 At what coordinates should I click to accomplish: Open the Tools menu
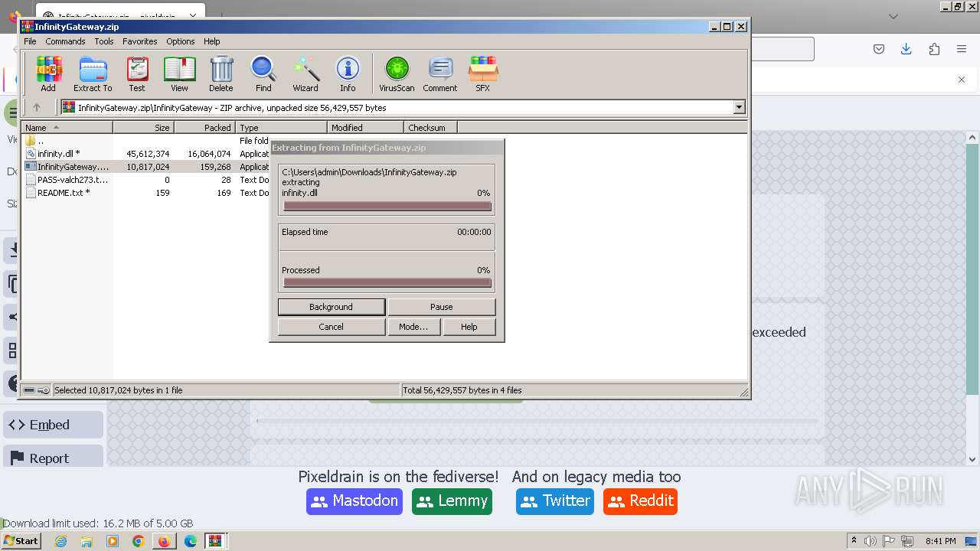click(x=104, y=41)
